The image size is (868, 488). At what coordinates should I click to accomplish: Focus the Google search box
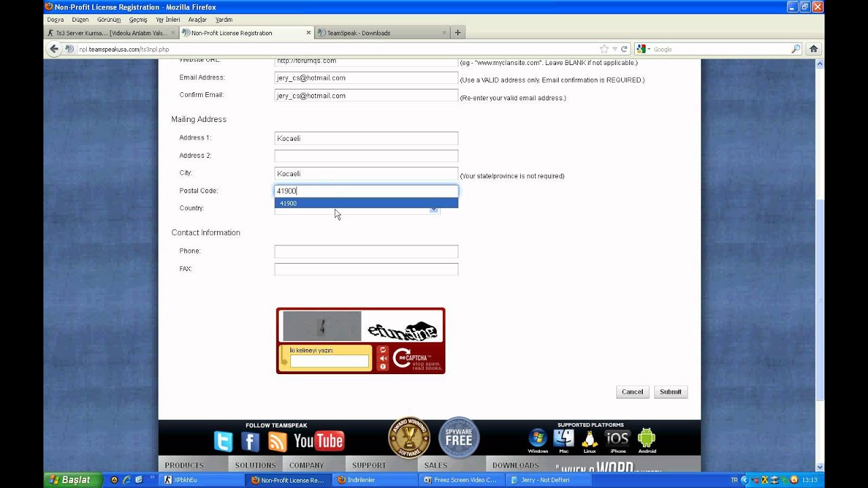pyautogui.click(x=721, y=49)
